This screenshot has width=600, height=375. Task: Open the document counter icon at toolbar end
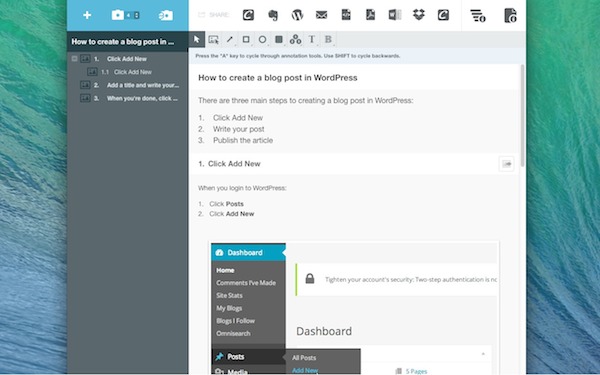[510, 16]
